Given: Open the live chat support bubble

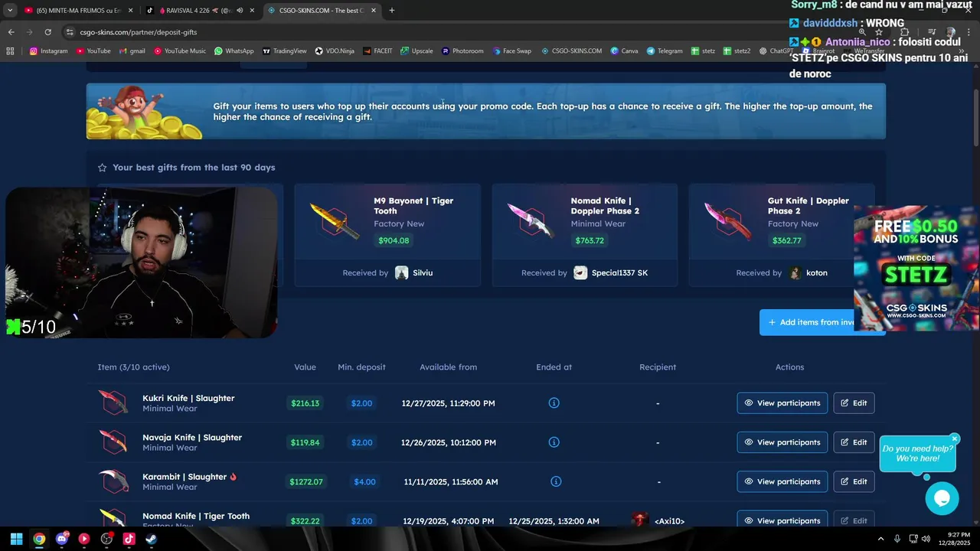Looking at the screenshot, I should tap(942, 499).
